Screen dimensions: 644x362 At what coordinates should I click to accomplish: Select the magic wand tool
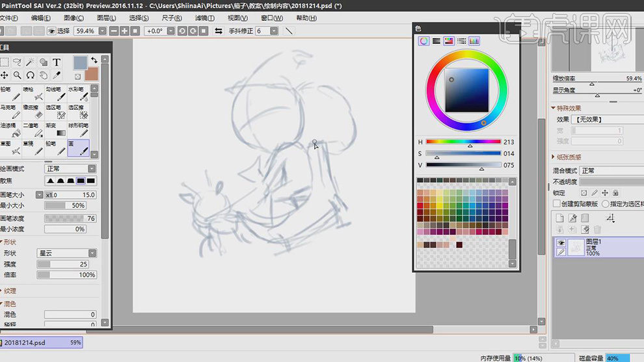pos(30,62)
